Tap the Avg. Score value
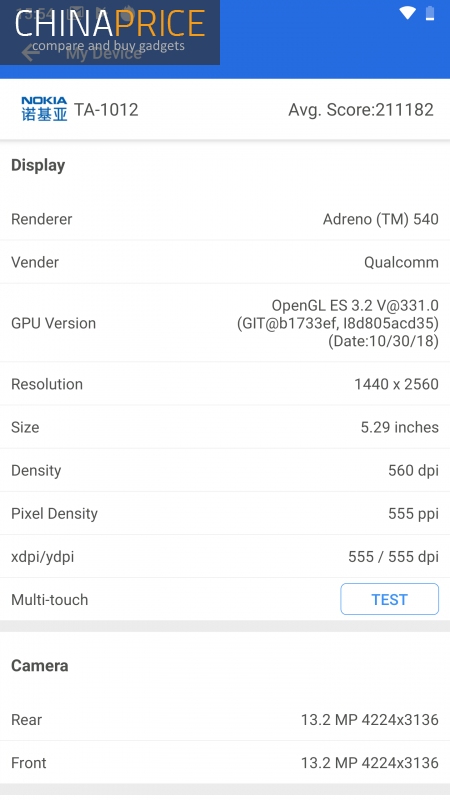This screenshot has width=450, height=800. pos(361,110)
